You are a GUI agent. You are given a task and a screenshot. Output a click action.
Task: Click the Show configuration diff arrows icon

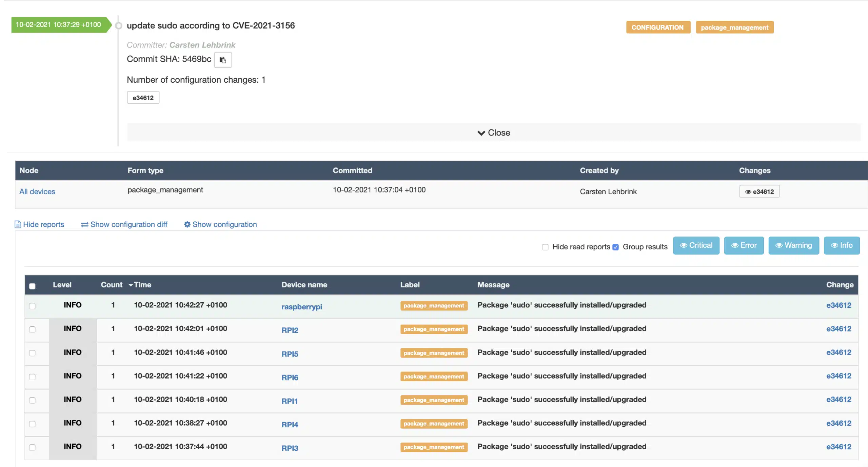click(84, 224)
